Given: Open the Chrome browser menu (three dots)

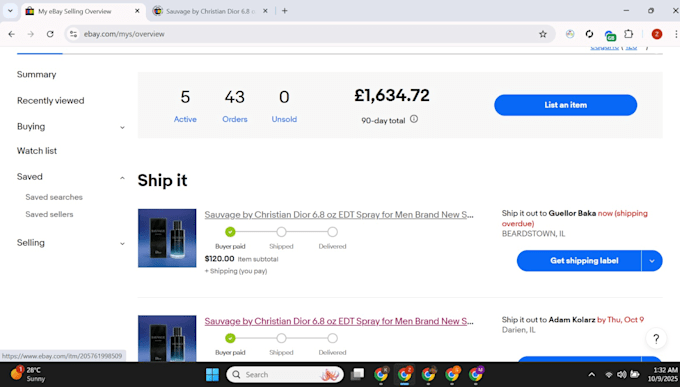Looking at the screenshot, I should tap(675, 34).
